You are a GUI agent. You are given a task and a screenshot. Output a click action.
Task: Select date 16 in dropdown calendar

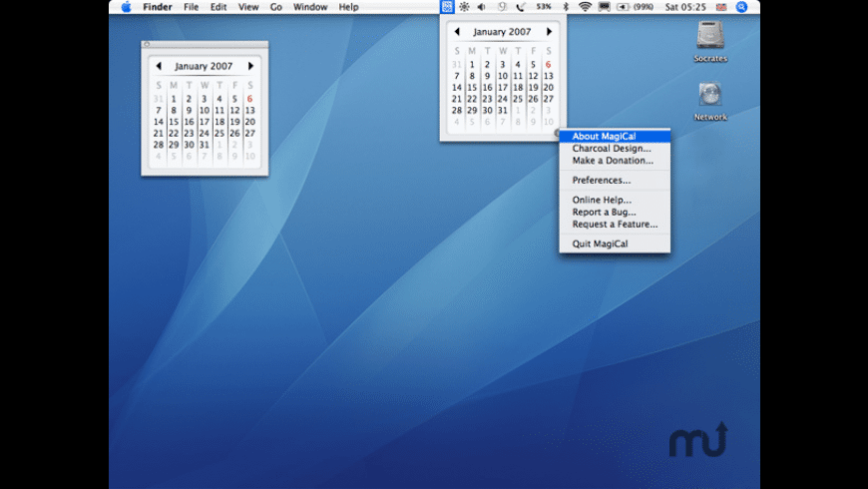[x=487, y=88]
